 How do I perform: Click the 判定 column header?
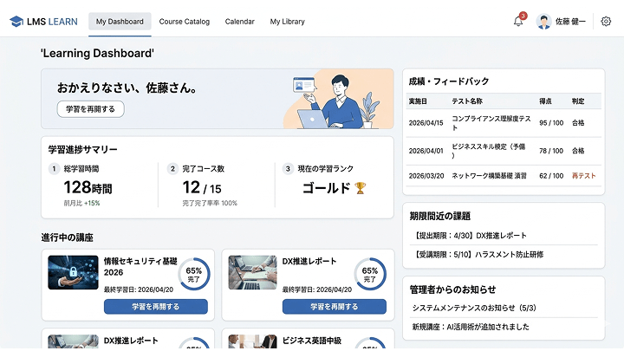(x=578, y=101)
